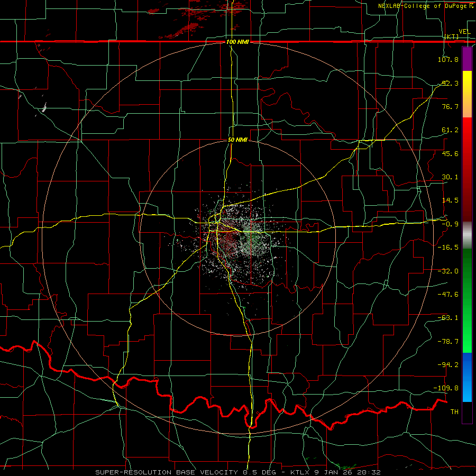
Task: Click the -32.0 velocity scale value
Action: (448, 271)
